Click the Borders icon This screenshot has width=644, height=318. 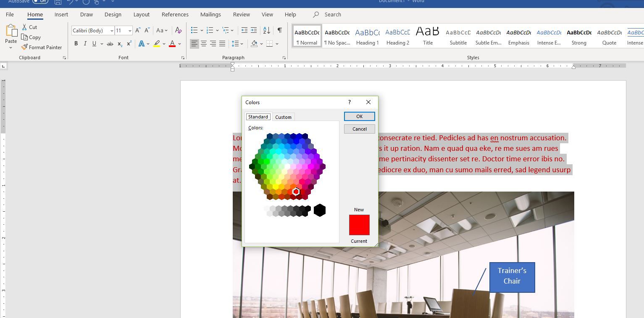click(x=270, y=44)
